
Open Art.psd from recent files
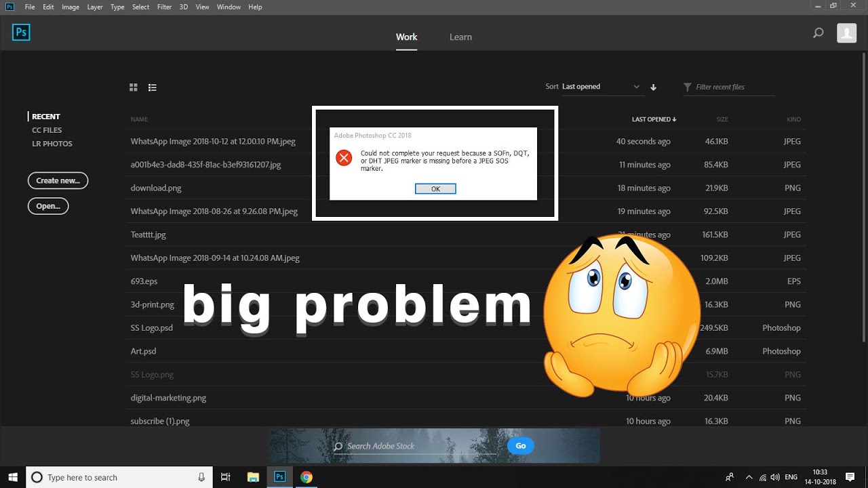143,351
